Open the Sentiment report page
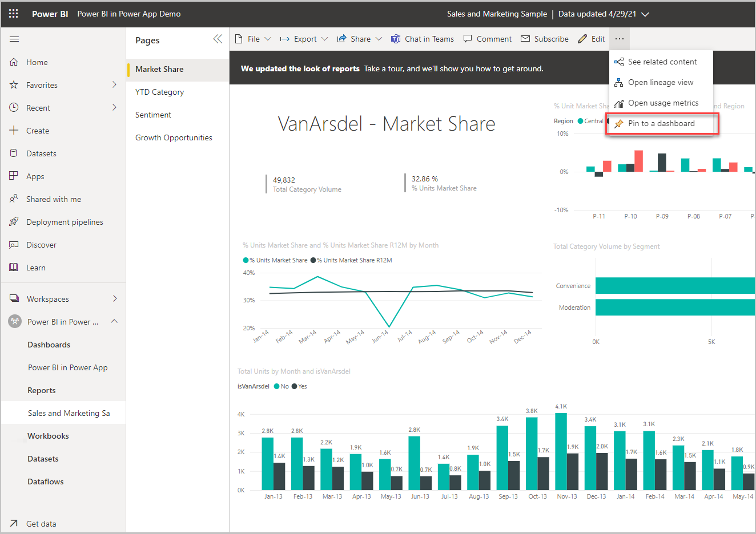Viewport: 756px width, 534px height. (x=153, y=114)
